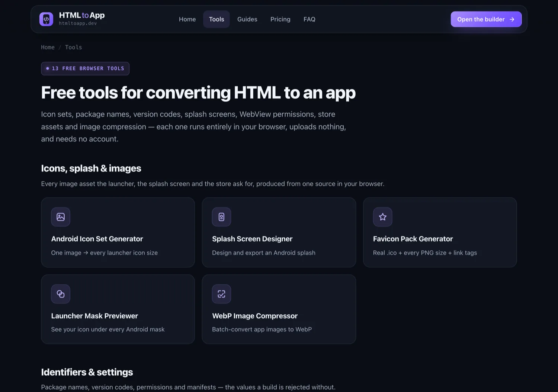The width and height of the screenshot is (558, 392).
Task: Open the Android Icon Set Generator title
Action: click(x=97, y=239)
